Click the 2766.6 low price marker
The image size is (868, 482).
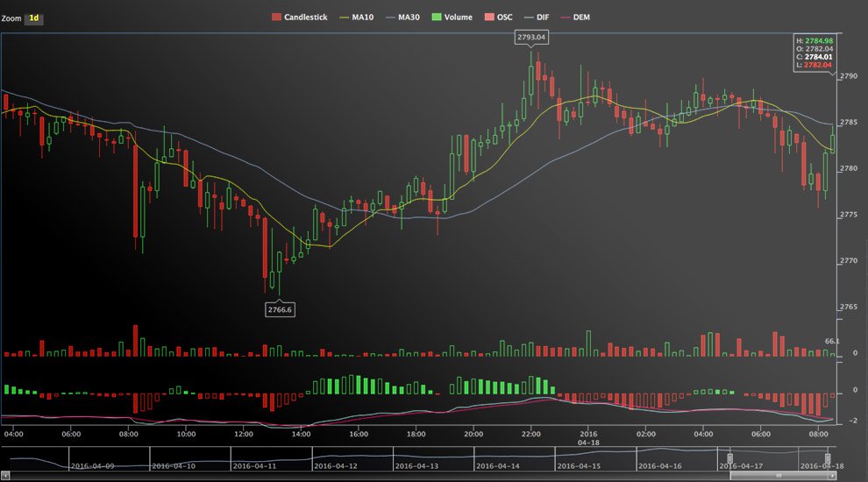280,309
